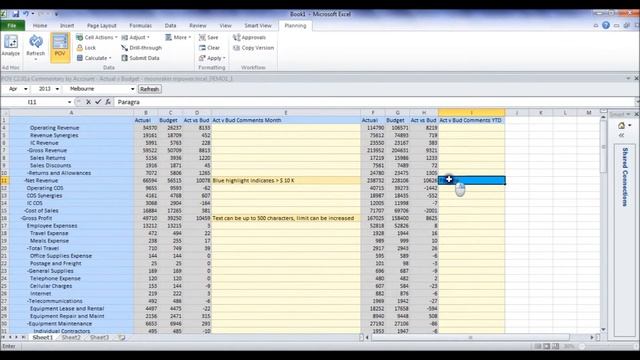Image resolution: width=640 pixels, height=360 pixels.
Task: Click Clear in Formatting group
Action: pos(209,48)
